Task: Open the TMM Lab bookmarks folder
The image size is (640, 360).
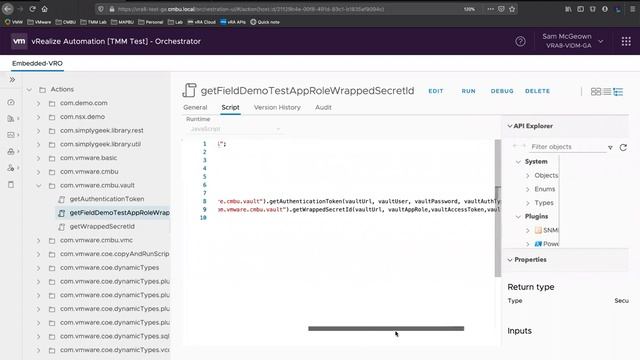Action: 93,22
